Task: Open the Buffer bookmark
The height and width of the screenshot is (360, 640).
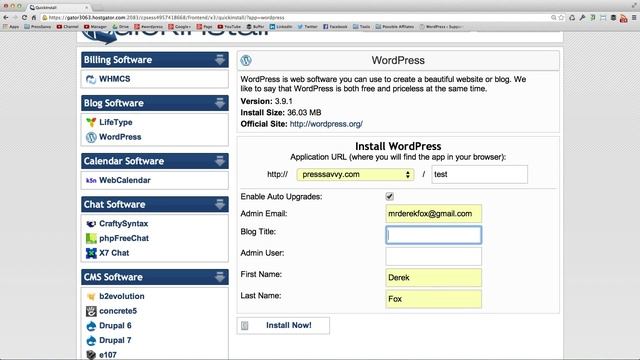Action: (x=255, y=27)
